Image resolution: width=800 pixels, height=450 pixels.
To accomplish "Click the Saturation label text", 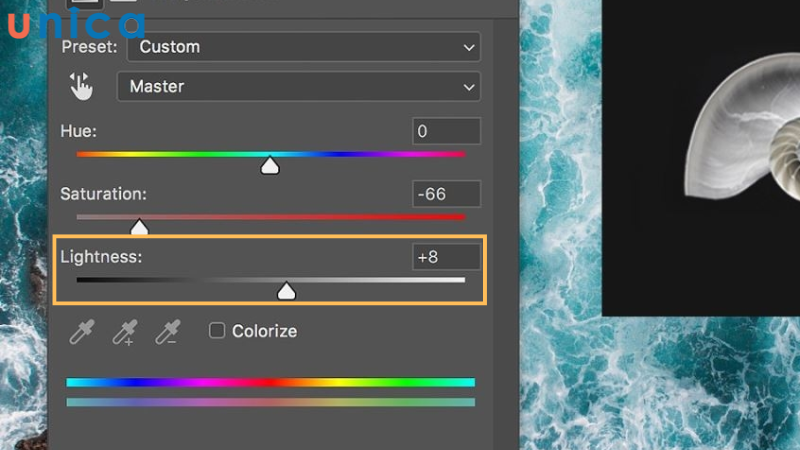I will (103, 194).
